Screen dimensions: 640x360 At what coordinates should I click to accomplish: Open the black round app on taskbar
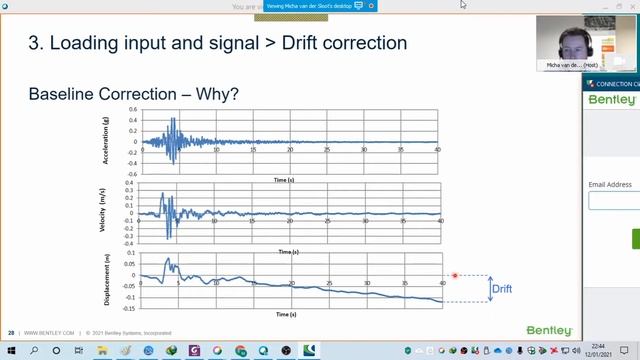point(286,351)
